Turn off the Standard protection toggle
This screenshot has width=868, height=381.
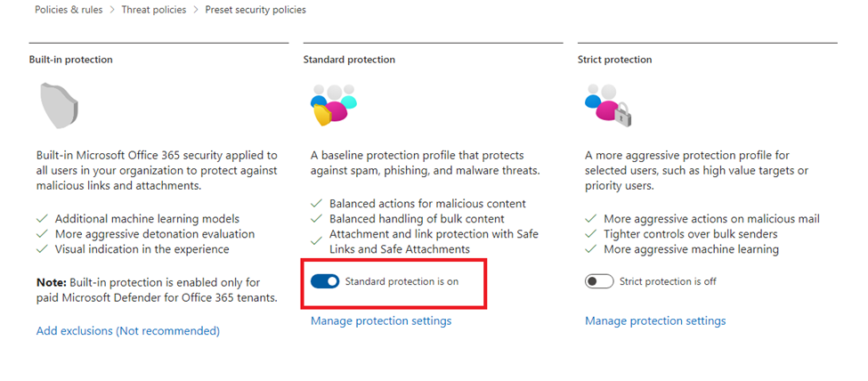(x=325, y=281)
